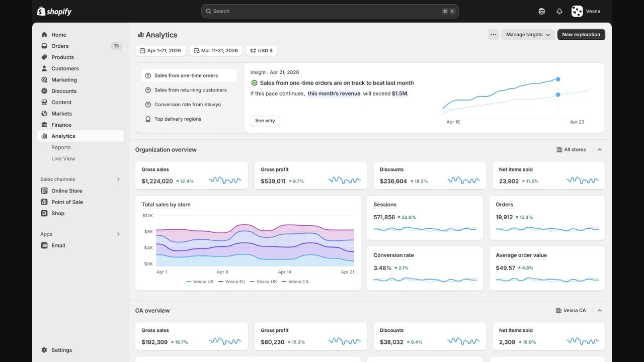Open the Orders card with 19,912
The width and height of the screenshot is (644, 362).
(547, 218)
